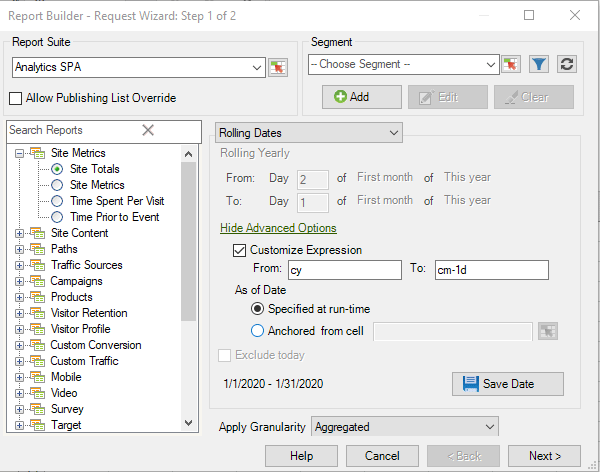Screen dimensions: 600x472
Task: Expand the Campaigns tree node
Action: click(x=19, y=282)
